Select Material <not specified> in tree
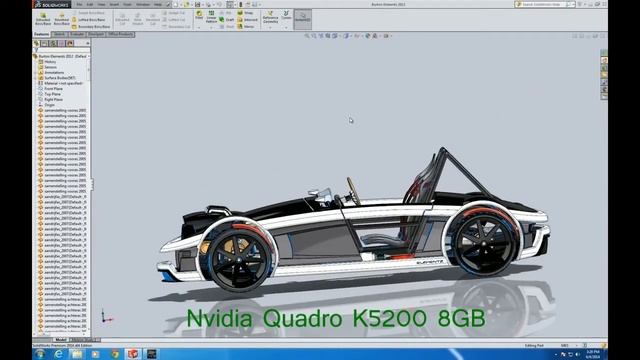 tap(60, 83)
